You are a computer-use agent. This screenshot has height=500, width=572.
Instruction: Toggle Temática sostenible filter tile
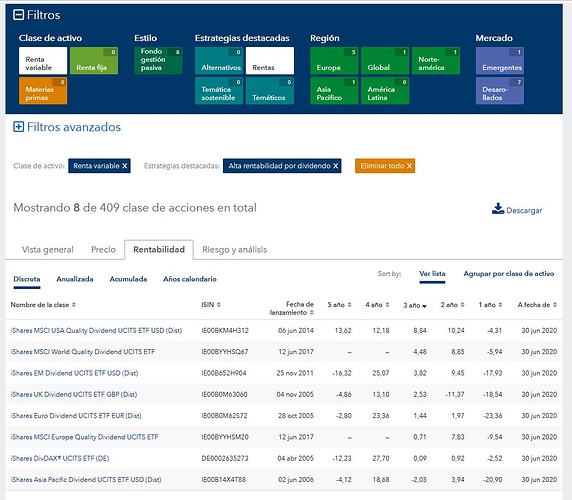click(x=219, y=91)
